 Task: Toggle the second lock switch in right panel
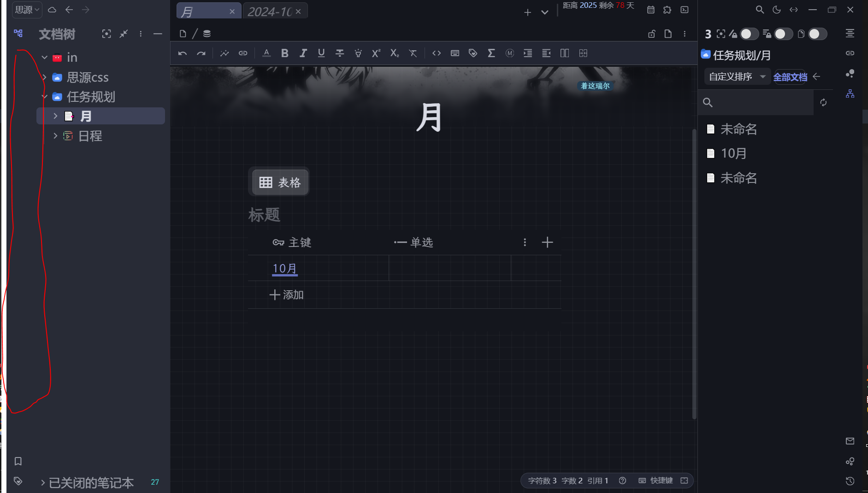pyautogui.click(x=783, y=34)
